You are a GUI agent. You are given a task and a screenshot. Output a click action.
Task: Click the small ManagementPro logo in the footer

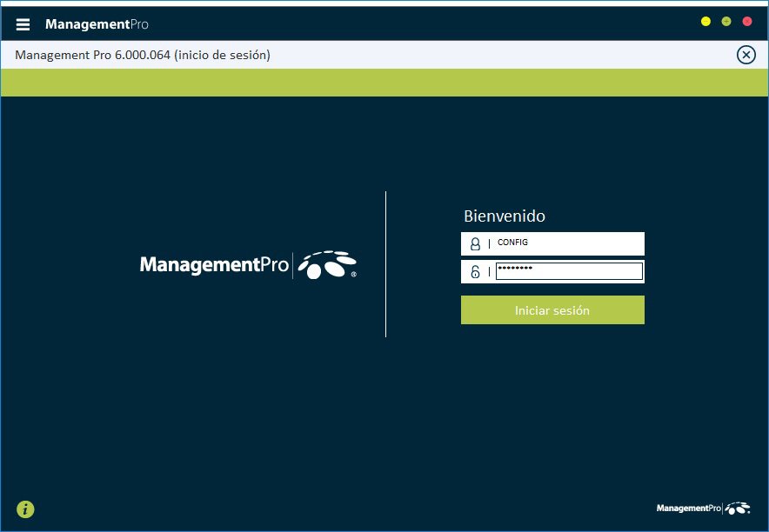coord(703,508)
